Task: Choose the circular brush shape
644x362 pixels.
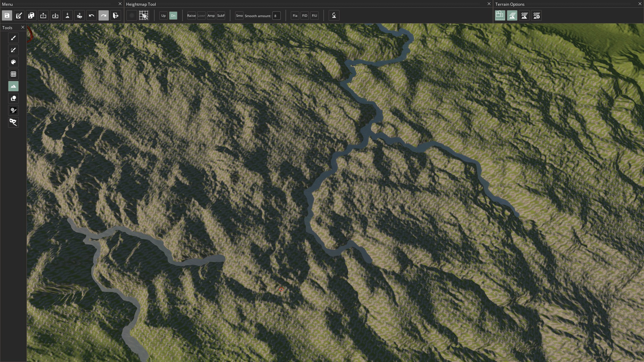Action: pos(131,15)
